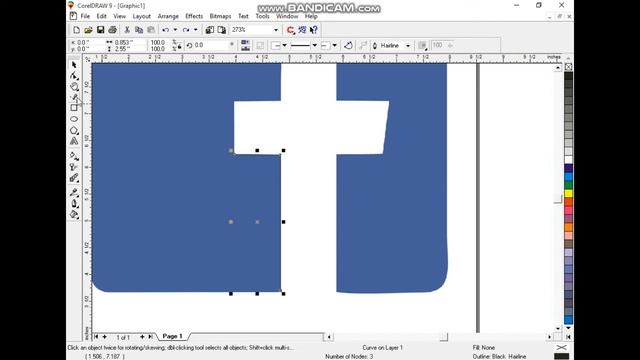Pick the green swatch in color palette
This screenshot has width=640, height=360.
coord(568,185)
